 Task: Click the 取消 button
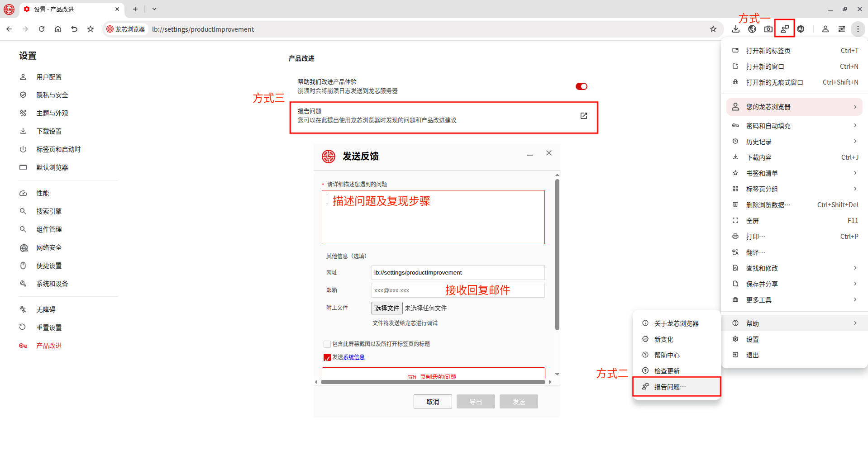tap(432, 402)
